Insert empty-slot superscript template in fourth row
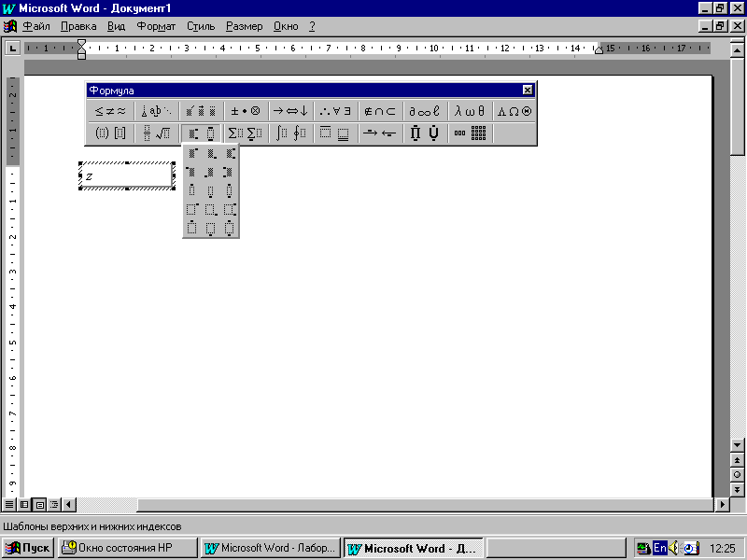Viewport: 747px width, 560px height. tap(192, 209)
